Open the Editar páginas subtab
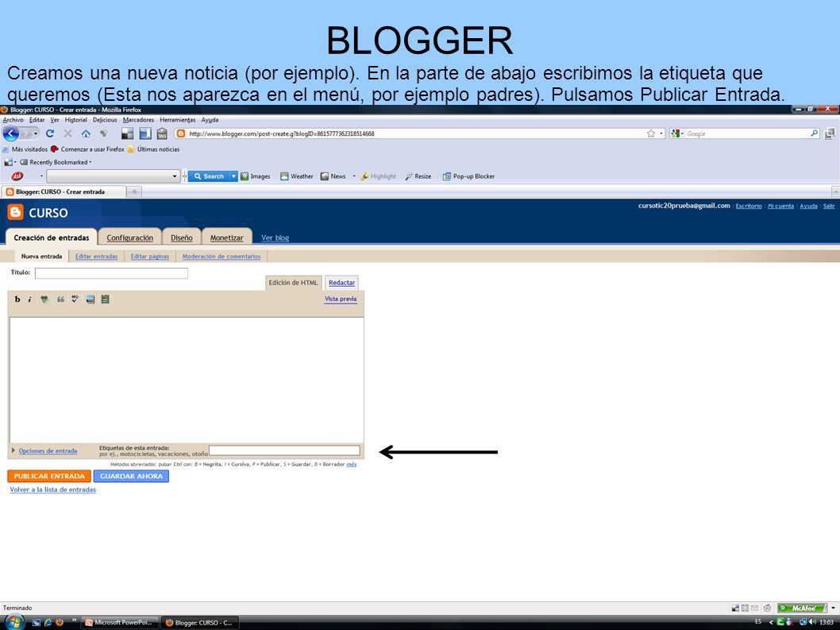 [x=150, y=257]
